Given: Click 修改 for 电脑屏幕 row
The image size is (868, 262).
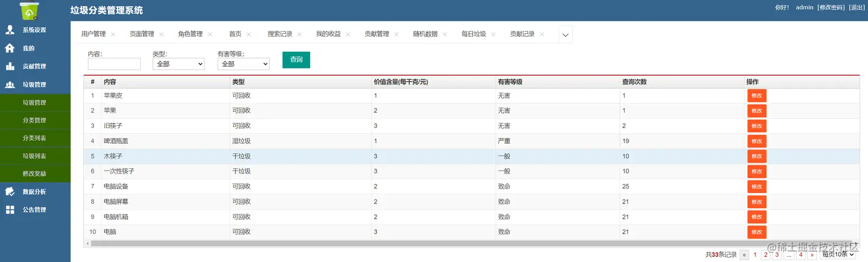Looking at the screenshot, I should click(x=757, y=202).
